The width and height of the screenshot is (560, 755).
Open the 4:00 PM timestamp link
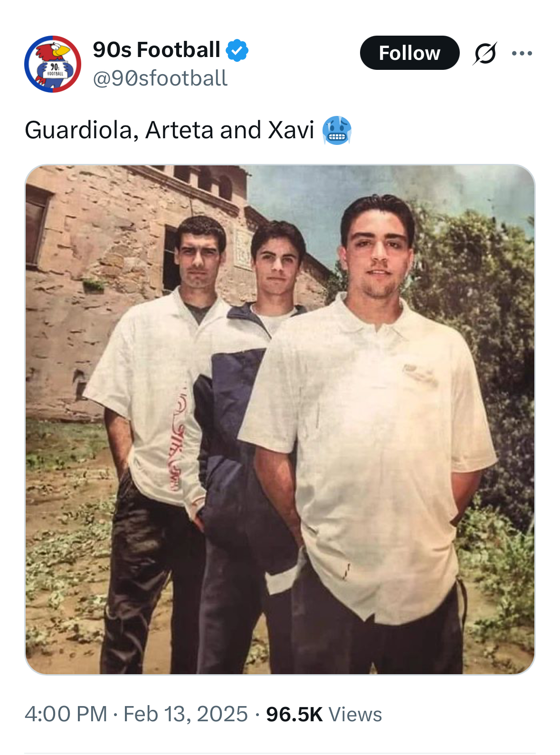[x=66, y=714]
